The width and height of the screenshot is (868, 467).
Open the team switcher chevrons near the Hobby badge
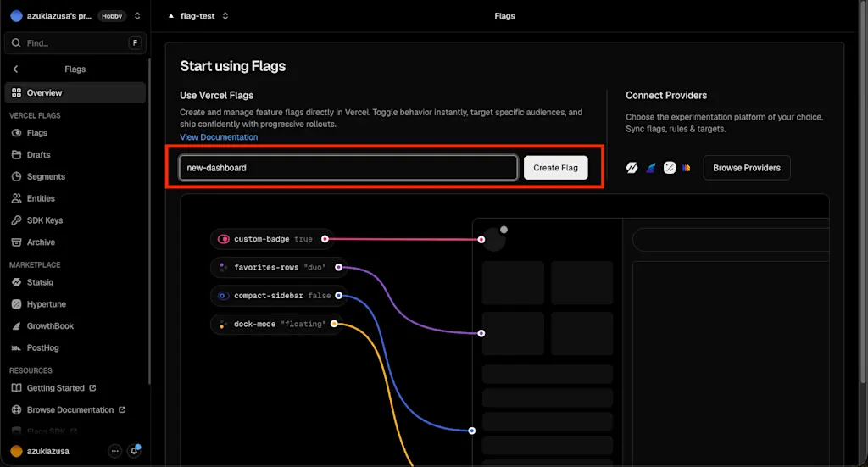tap(137, 16)
